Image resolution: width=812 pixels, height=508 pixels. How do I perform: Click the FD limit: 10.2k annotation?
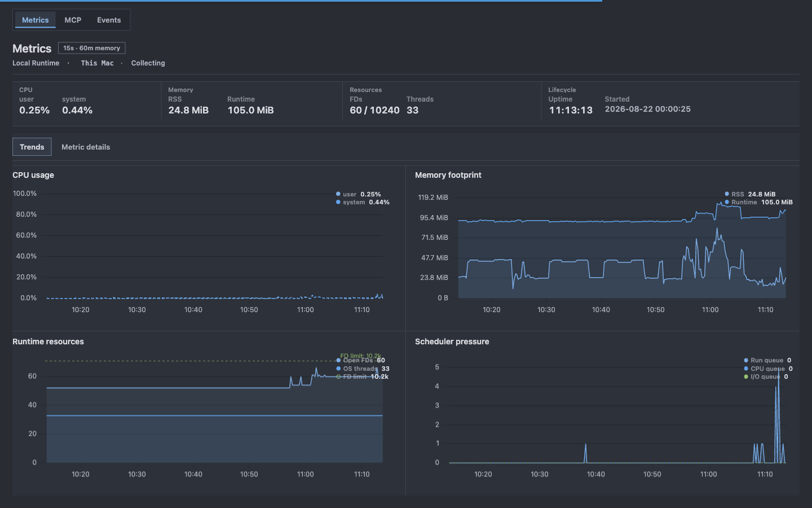tap(361, 356)
